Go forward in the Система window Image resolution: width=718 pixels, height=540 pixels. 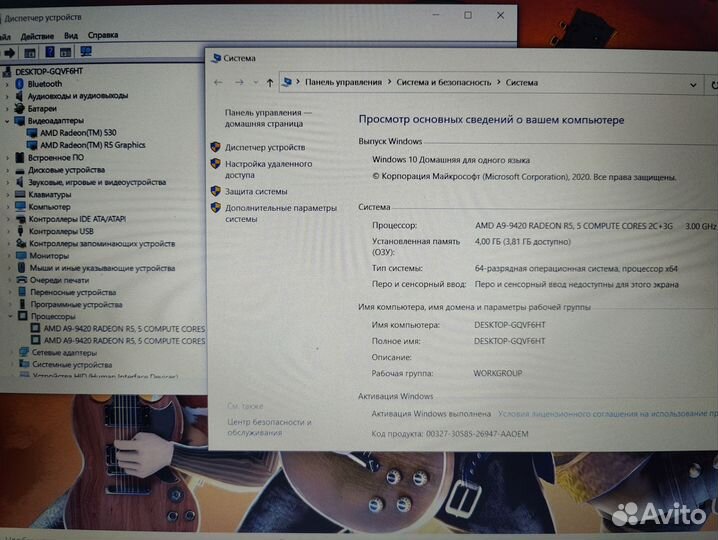[x=239, y=82]
